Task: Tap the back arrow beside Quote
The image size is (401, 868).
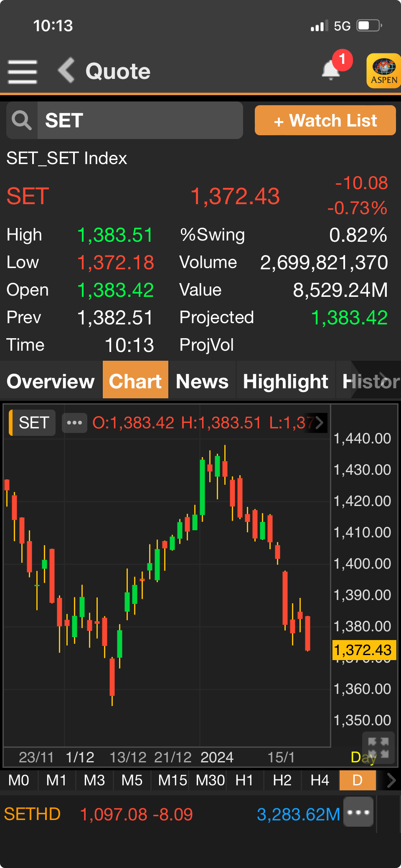Action: coord(66,71)
